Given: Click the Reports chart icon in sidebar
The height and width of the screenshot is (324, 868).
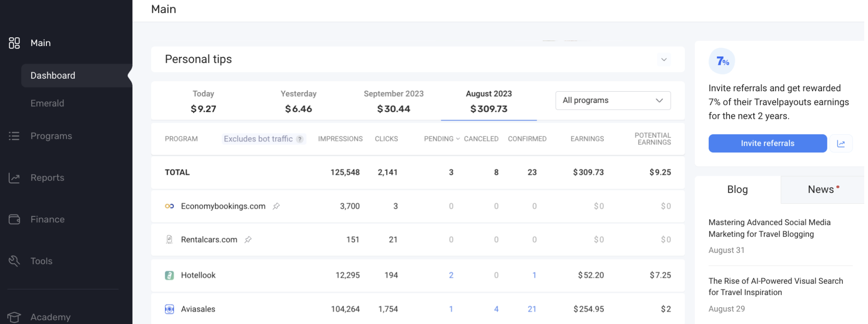Looking at the screenshot, I should [14, 178].
